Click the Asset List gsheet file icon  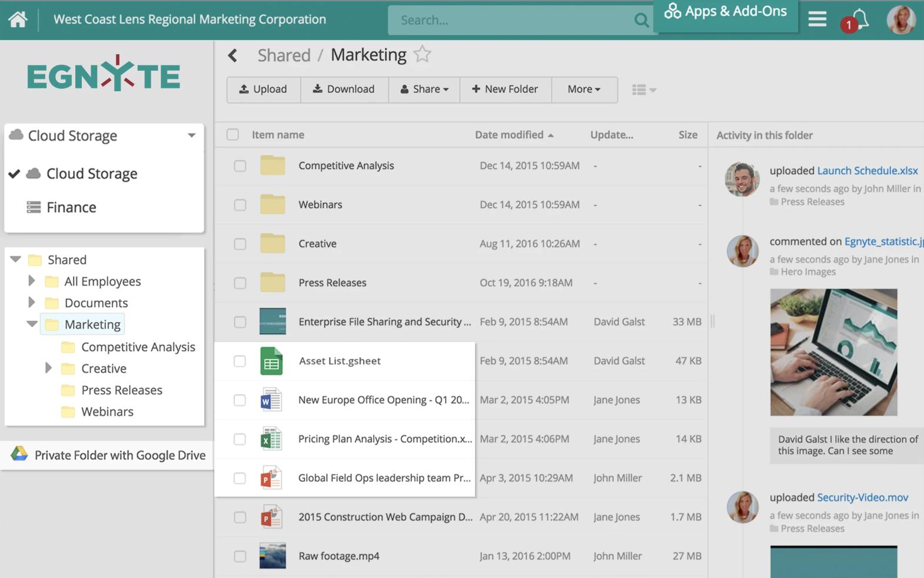coord(271,361)
